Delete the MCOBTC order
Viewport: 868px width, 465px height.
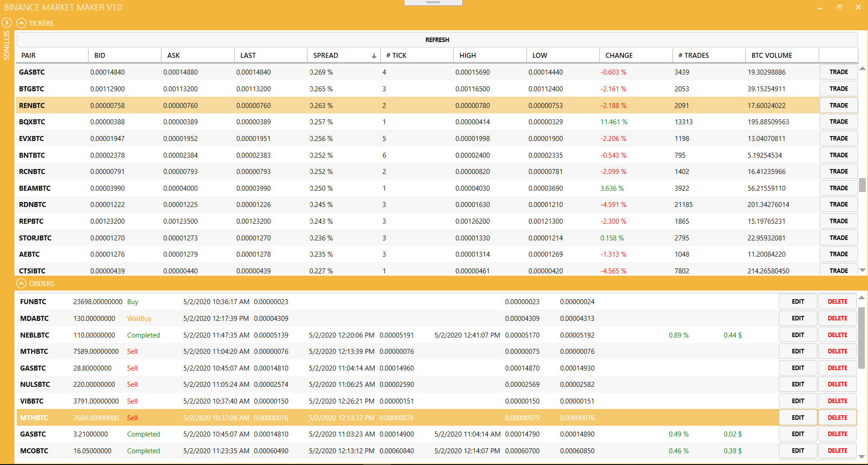[837, 451]
